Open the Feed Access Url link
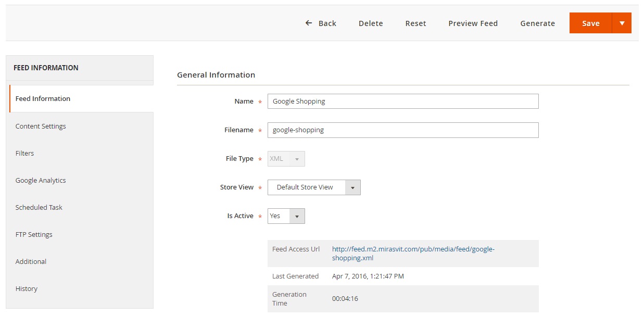 (413, 254)
